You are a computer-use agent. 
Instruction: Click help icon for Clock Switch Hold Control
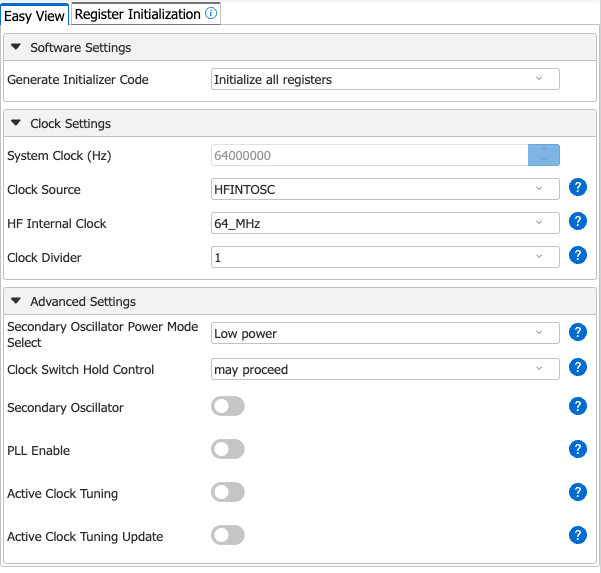pyautogui.click(x=577, y=368)
